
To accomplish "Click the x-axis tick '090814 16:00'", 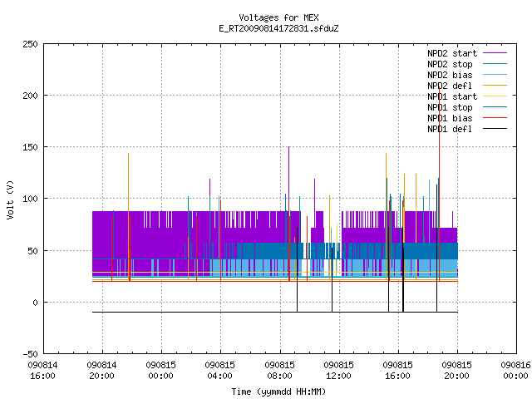I will (42, 371).
